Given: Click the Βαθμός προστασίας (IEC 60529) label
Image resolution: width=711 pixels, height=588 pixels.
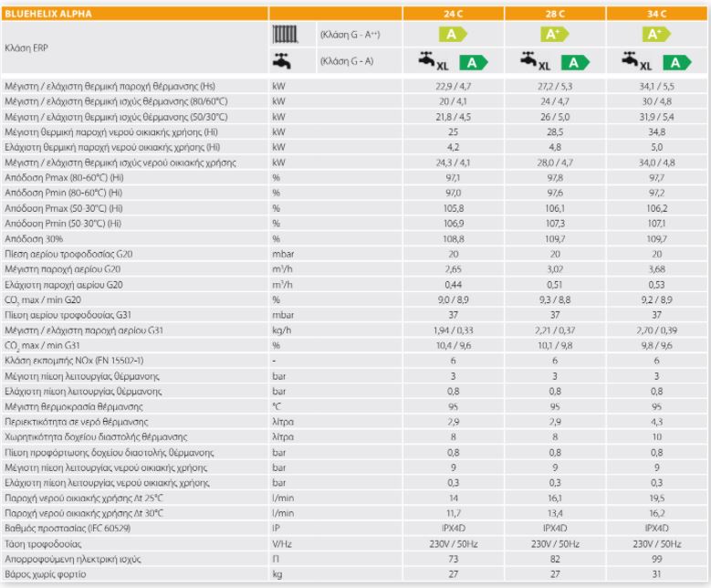Looking at the screenshot, I should click(68, 528).
